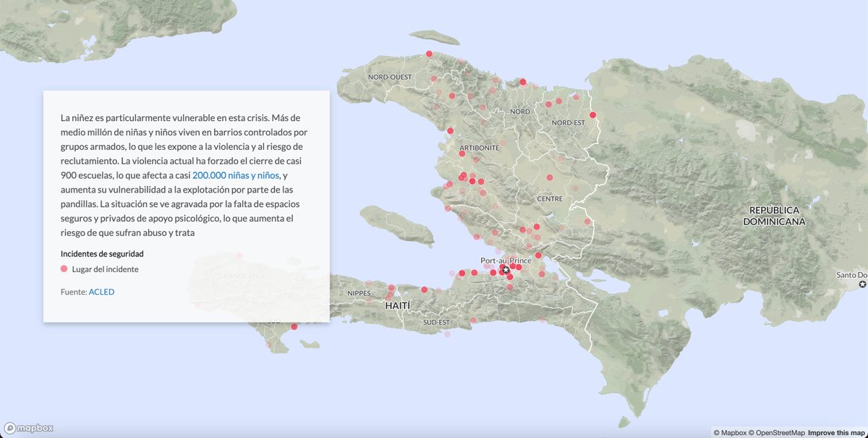The width and height of the screenshot is (868, 438).
Task: Click the REPÚBLICA DOMINICANA country label
Action: click(x=774, y=215)
